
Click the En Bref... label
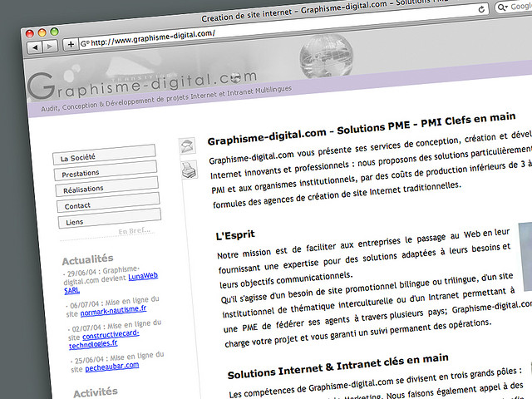(135, 231)
